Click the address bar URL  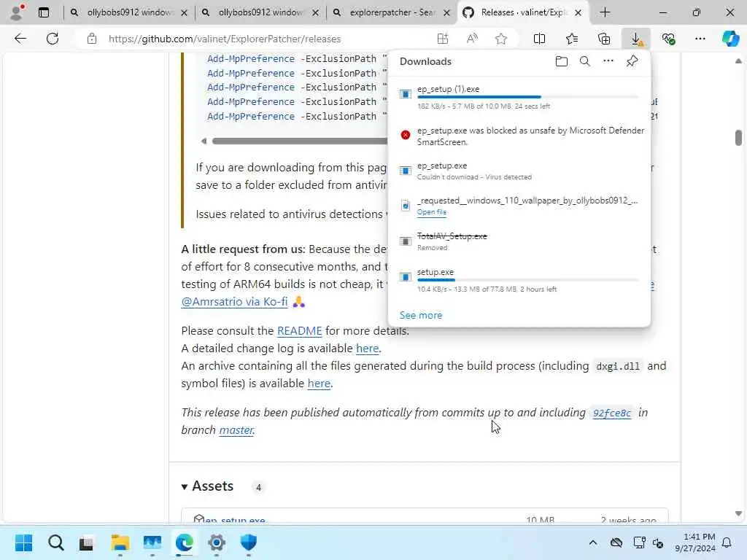[x=225, y=39]
